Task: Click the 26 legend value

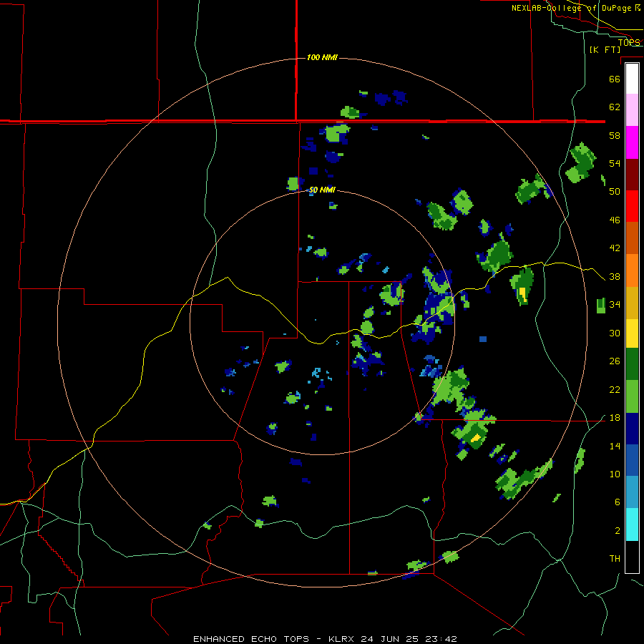Action: click(x=615, y=361)
